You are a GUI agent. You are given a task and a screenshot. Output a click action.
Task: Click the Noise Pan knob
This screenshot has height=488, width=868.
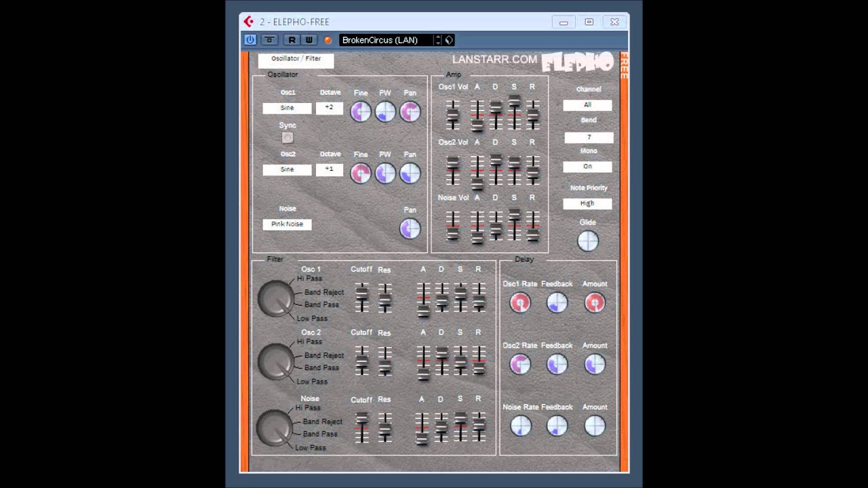click(410, 228)
